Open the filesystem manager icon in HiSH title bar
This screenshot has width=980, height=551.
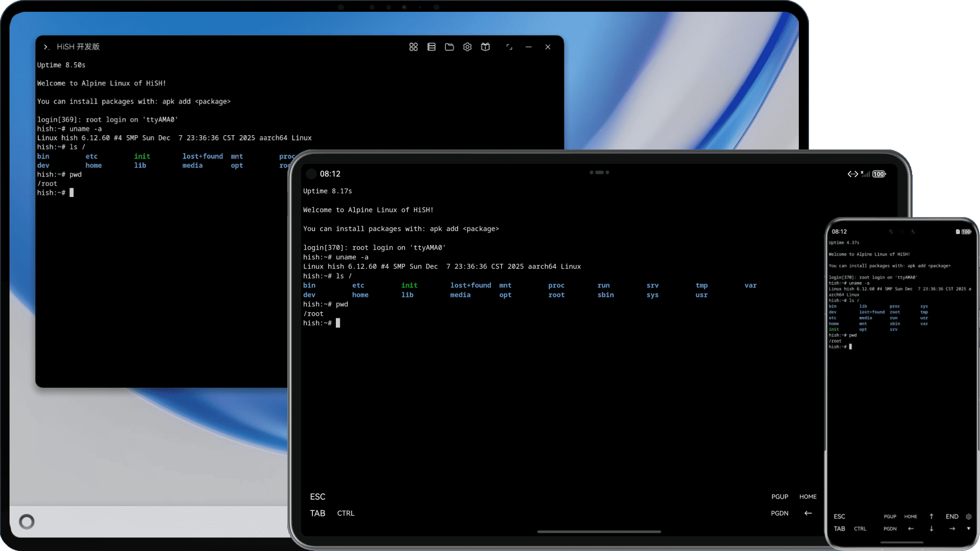[431, 46]
